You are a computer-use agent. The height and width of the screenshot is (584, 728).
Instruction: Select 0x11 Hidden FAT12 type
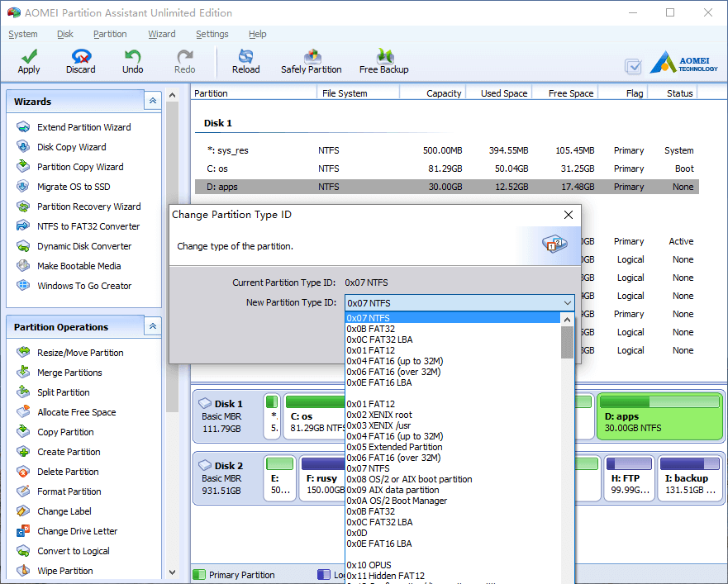[453, 576]
